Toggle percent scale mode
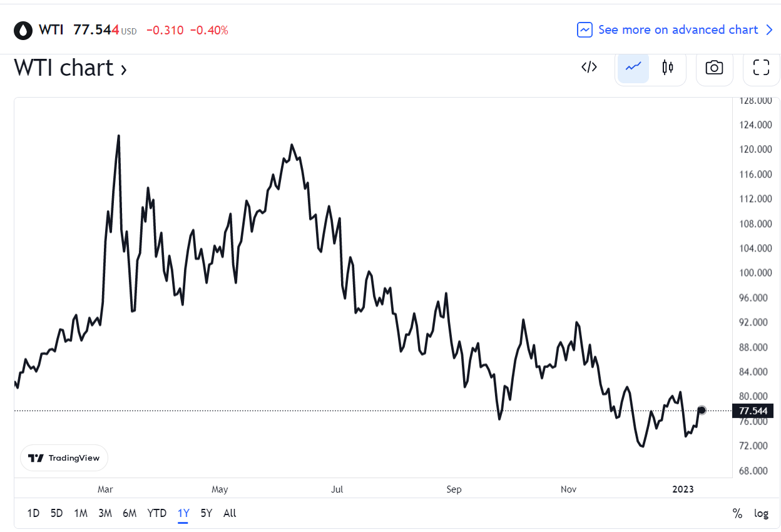Screen dimensions: 781x532 click(737, 514)
